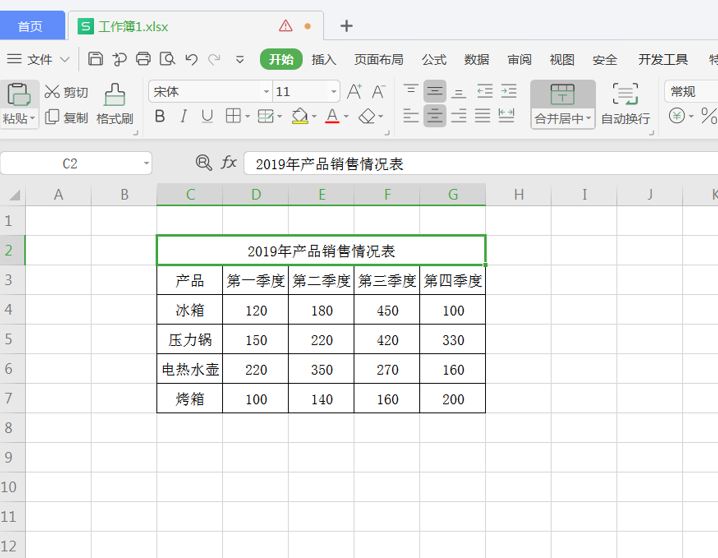
Task: Open the fill color dropdown arrow
Action: coord(314,116)
